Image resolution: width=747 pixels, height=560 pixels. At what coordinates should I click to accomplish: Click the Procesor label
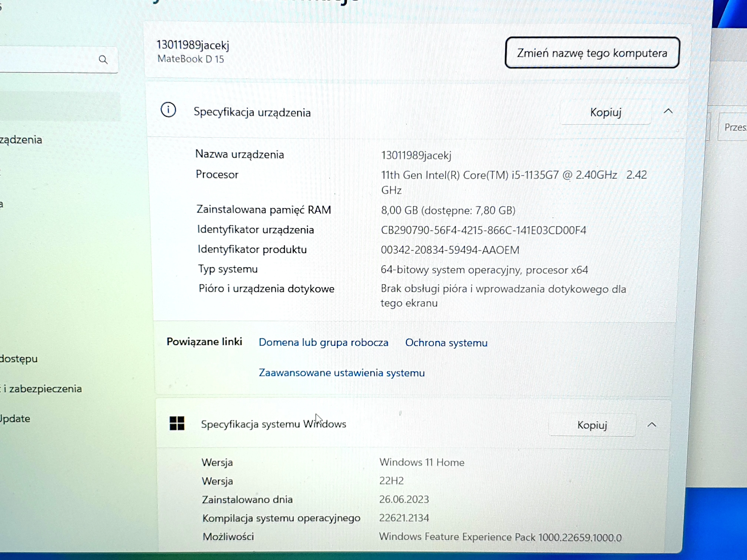pos(217,174)
